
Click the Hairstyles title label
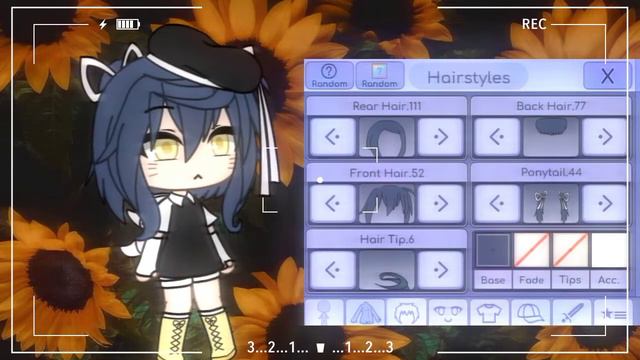pos(469,78)
